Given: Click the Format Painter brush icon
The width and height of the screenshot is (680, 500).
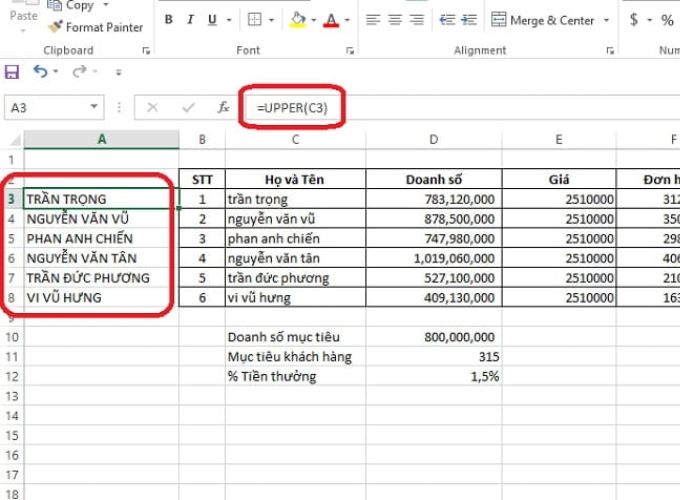Looking at the screenshot, I should [x=56, y=27].
